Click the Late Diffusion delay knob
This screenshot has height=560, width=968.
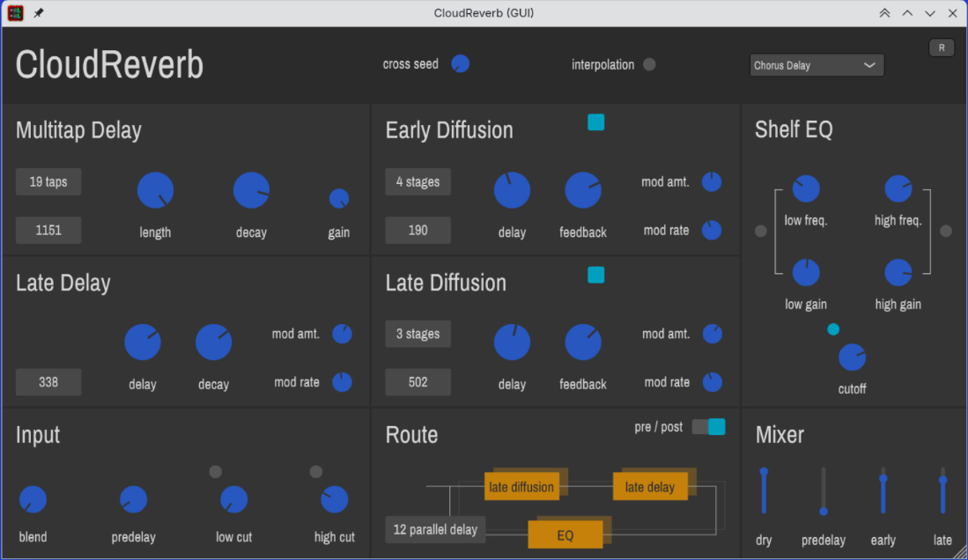pos(512,342)
